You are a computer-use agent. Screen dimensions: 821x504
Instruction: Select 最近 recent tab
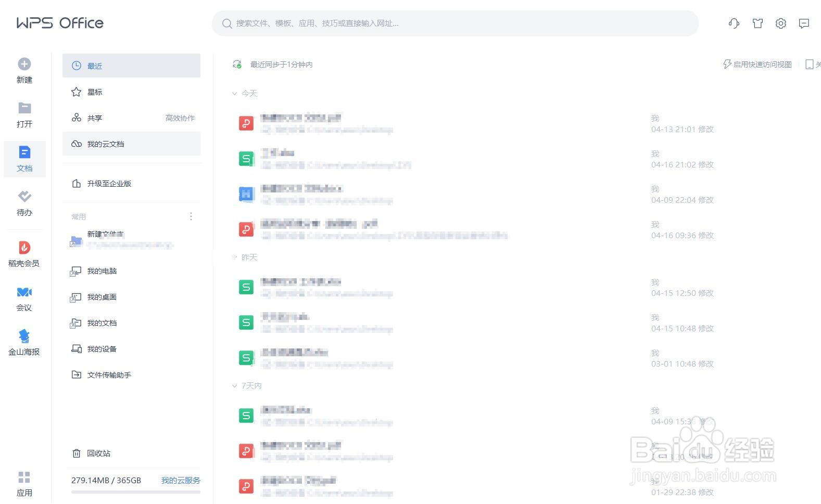click(x=131, y=66)
